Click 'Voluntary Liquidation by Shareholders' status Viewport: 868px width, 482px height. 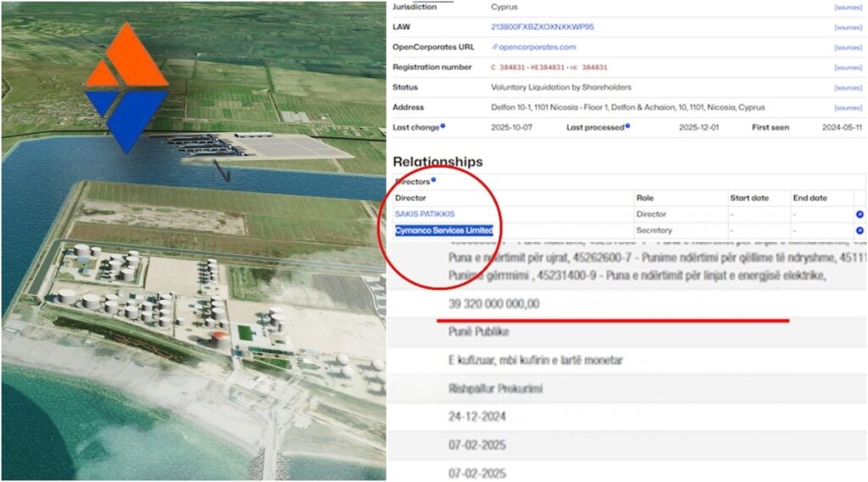tap(561, 87)
